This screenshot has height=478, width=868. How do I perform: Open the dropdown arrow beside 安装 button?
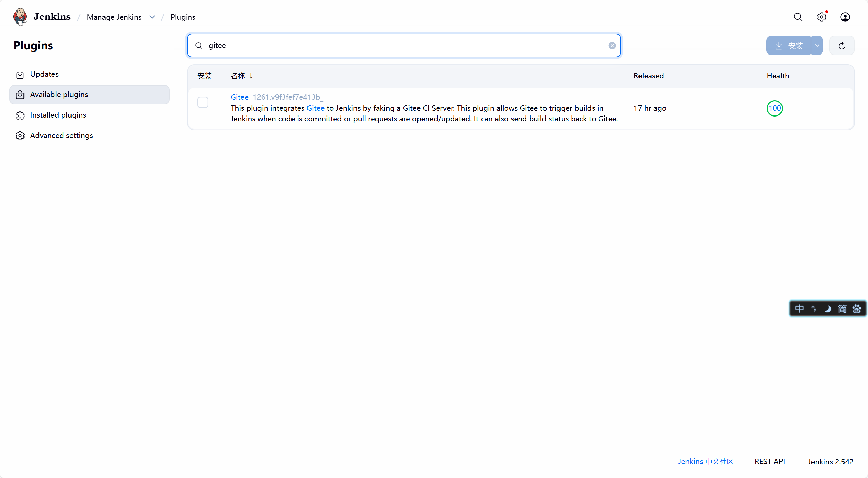(817, 46)
